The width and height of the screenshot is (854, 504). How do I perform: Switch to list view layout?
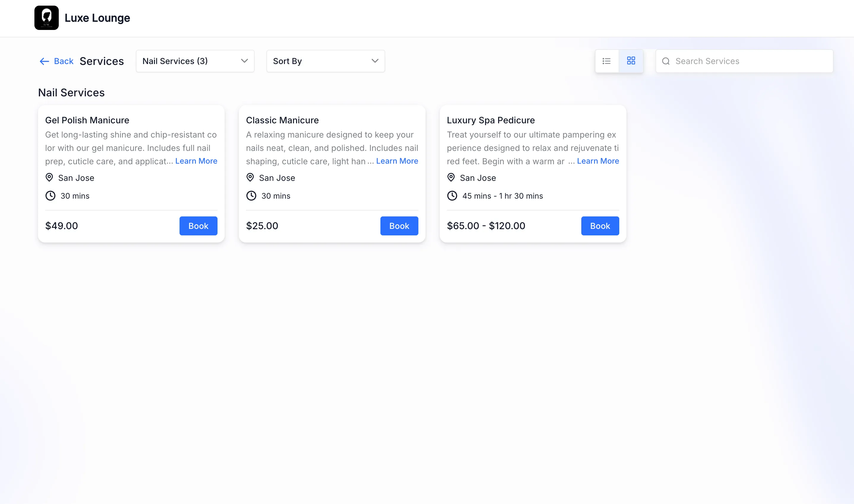tap(607, 61)
